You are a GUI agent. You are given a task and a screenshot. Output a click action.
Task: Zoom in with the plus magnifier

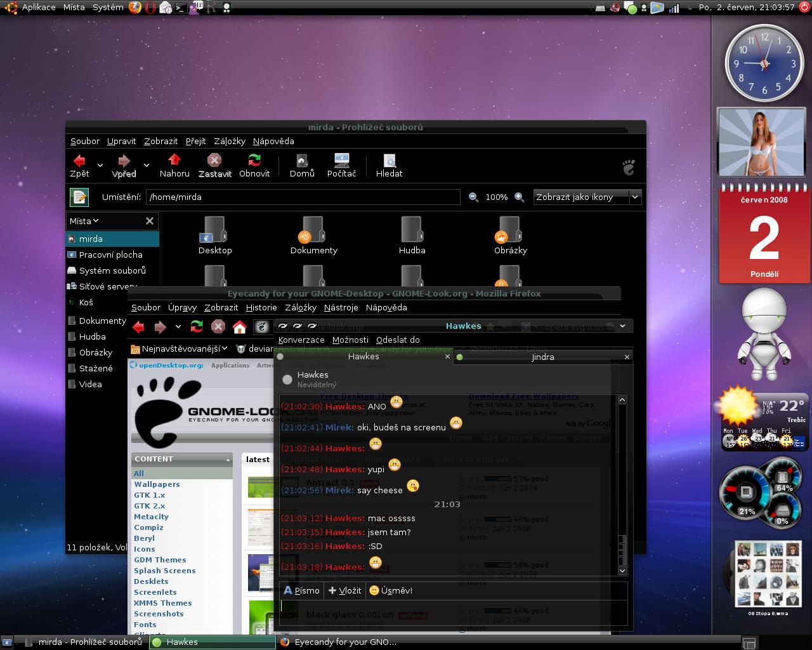(519, 197)
